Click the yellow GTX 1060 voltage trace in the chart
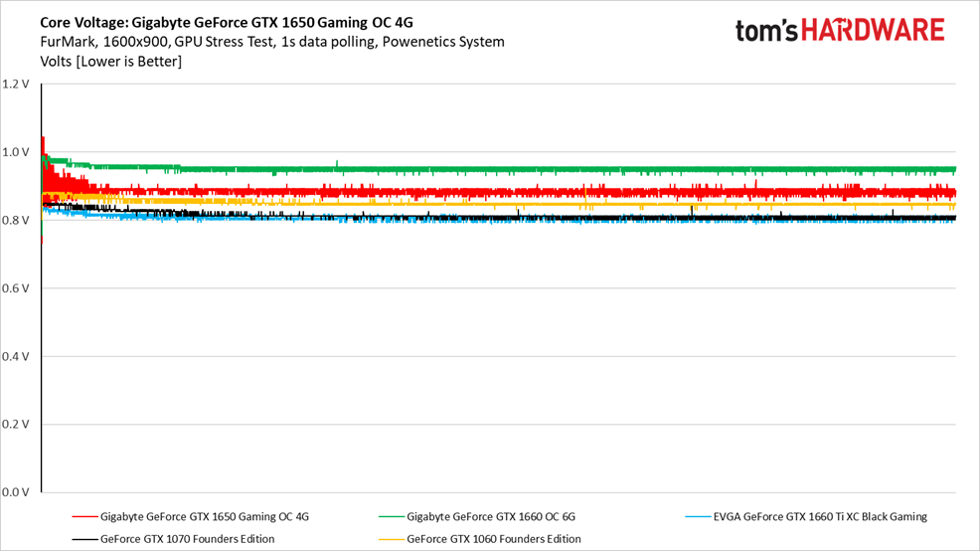Screen dimensions: 980x551 500,203
